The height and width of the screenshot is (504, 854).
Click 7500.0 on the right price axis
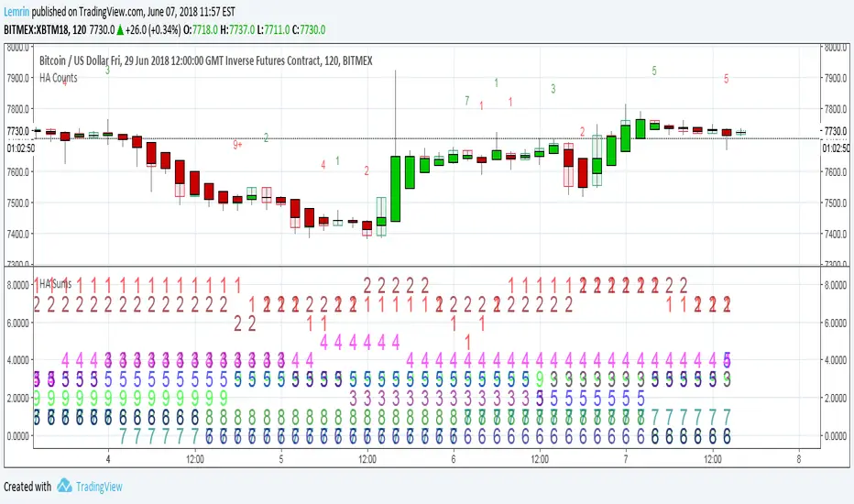[836, 203]
